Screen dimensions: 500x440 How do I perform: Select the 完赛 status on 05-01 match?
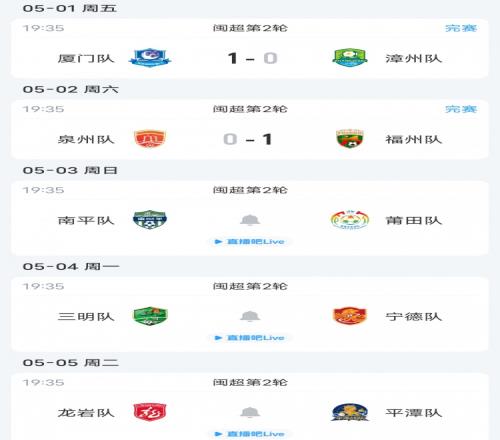coord(461,28)
